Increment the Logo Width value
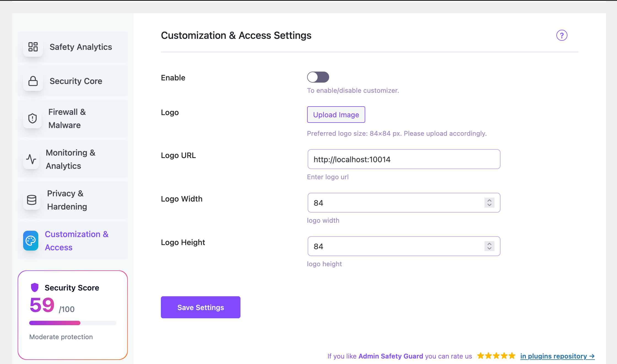The image size is (617, 364). 489,201
